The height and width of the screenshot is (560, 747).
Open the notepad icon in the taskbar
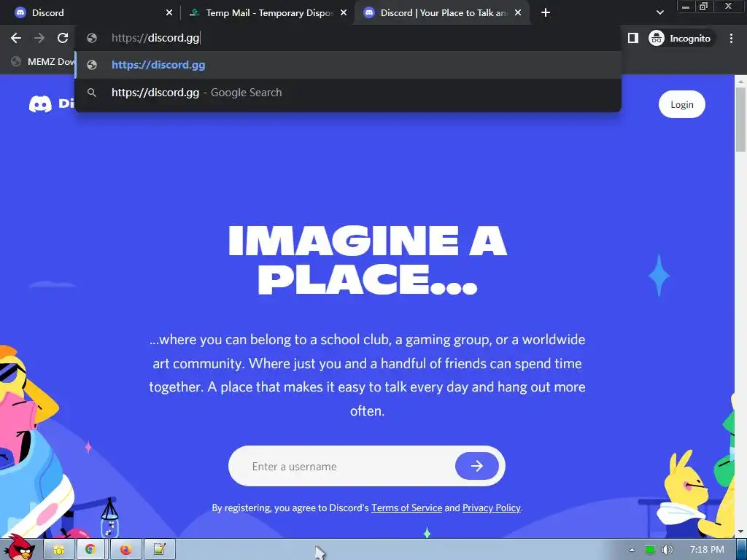pyautogui.click(x=159, y=550)
